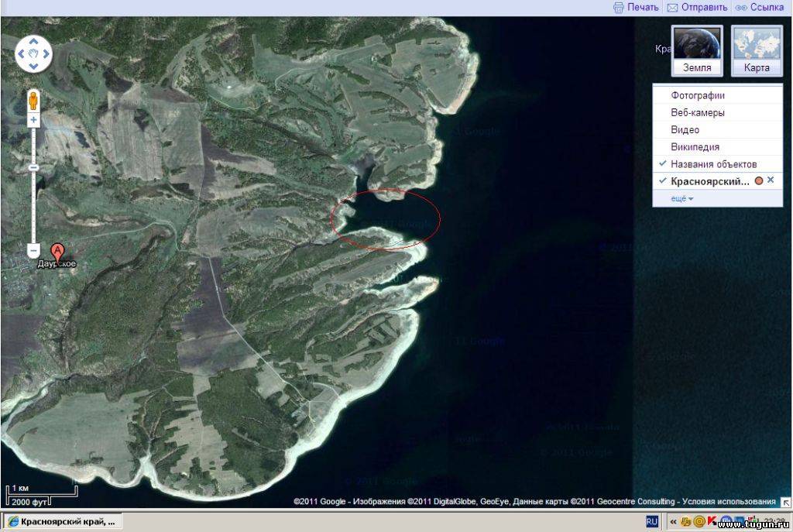The height and width of the screenshot is (532, 793).
Task: Open the gold @ mail agent tray icon
Action: point(699,521)
